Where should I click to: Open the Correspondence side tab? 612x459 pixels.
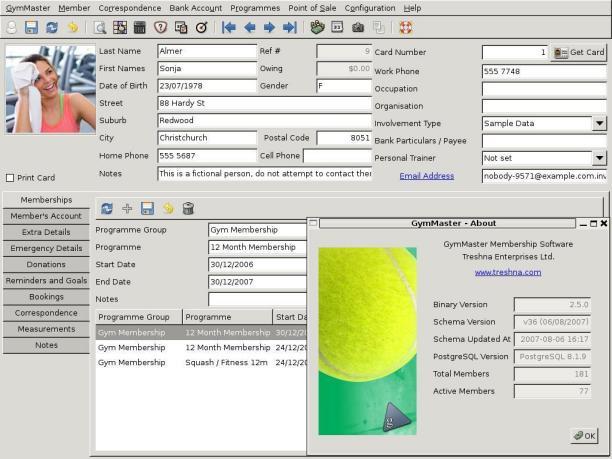click(46, 313)
